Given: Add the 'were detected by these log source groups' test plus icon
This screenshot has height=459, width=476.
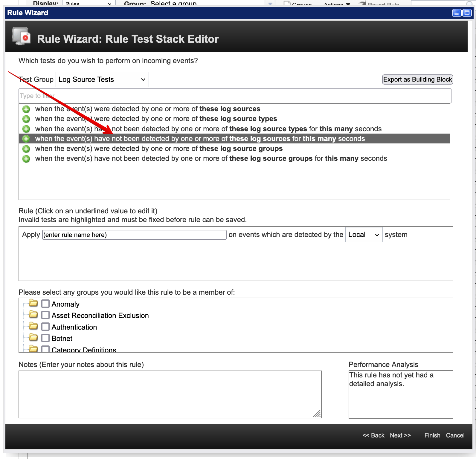Looking at the screenshot, I should [x=26, y=149].
